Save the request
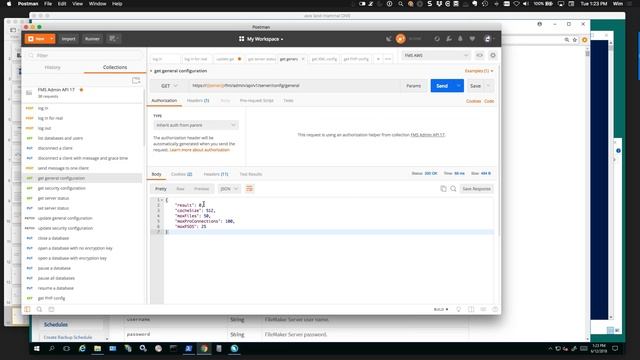 tap(475, 86)
